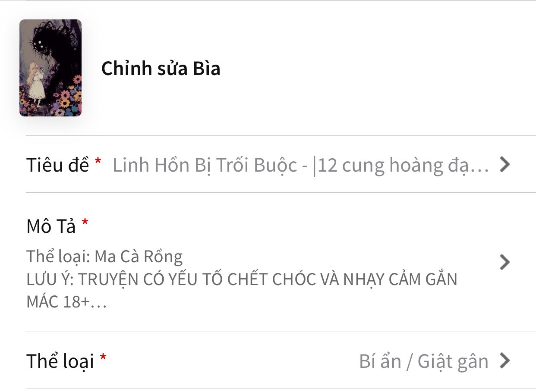
Task: Click the LƯU Ý warning line in the description
Action: (x=242, y=279)
